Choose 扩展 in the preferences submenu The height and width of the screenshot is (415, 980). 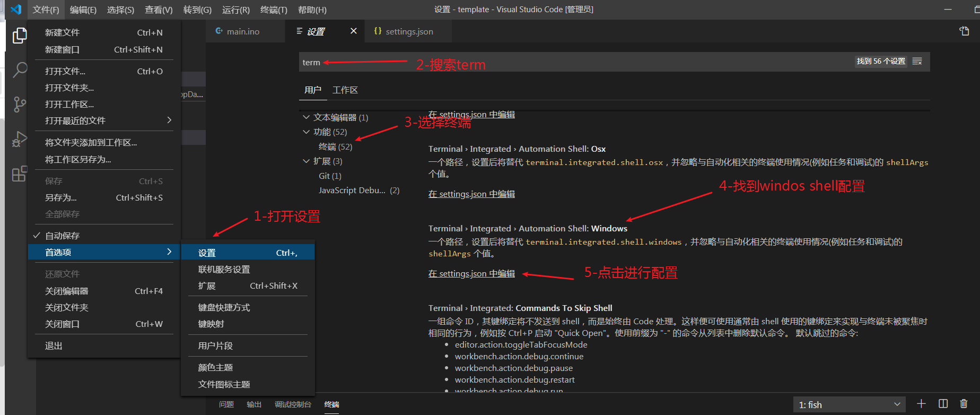point(248,286)
